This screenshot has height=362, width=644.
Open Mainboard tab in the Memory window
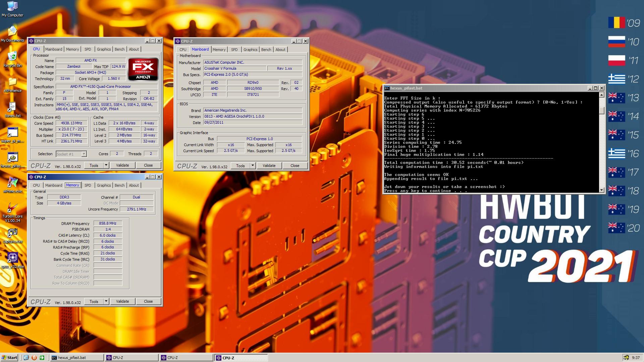pos(54,185)
